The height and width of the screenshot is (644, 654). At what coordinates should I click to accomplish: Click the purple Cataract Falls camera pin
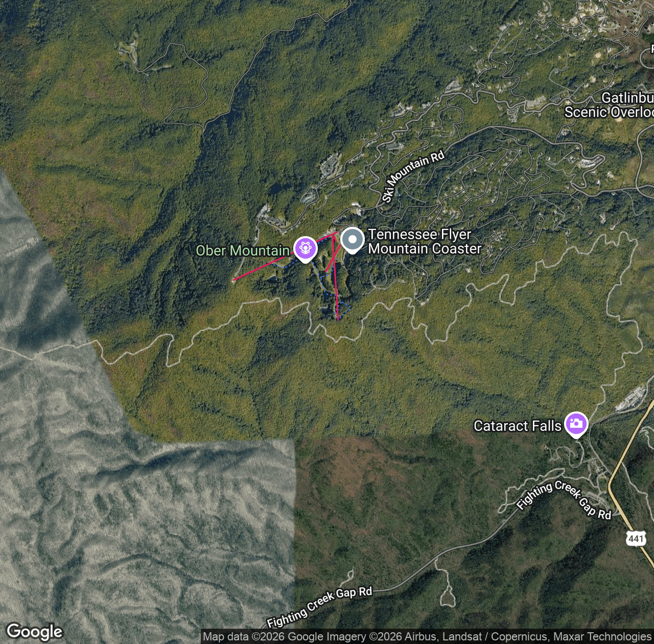click(x=576, y=424)
